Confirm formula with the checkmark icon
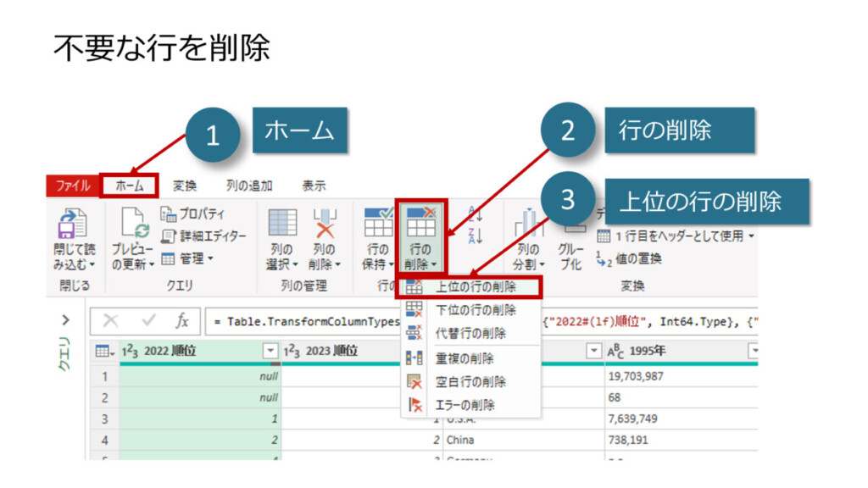 click(147, 322)
